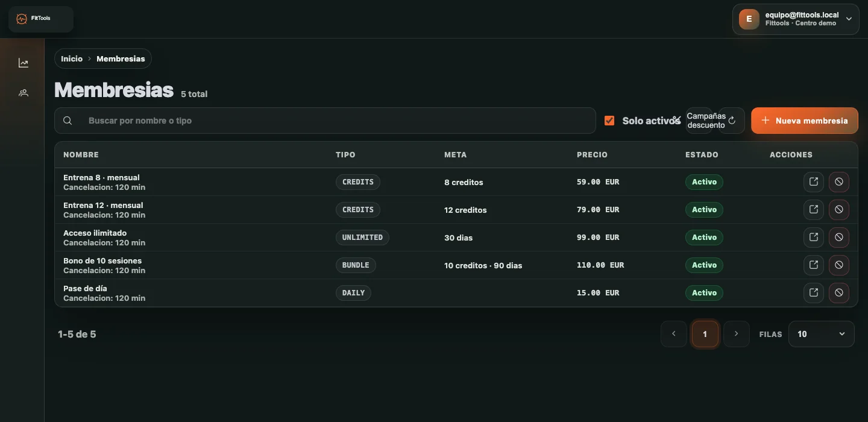Viewport: 868px width, 422px height.
Task: Select page 1 in pagination
Action: (x=705, y=334)
